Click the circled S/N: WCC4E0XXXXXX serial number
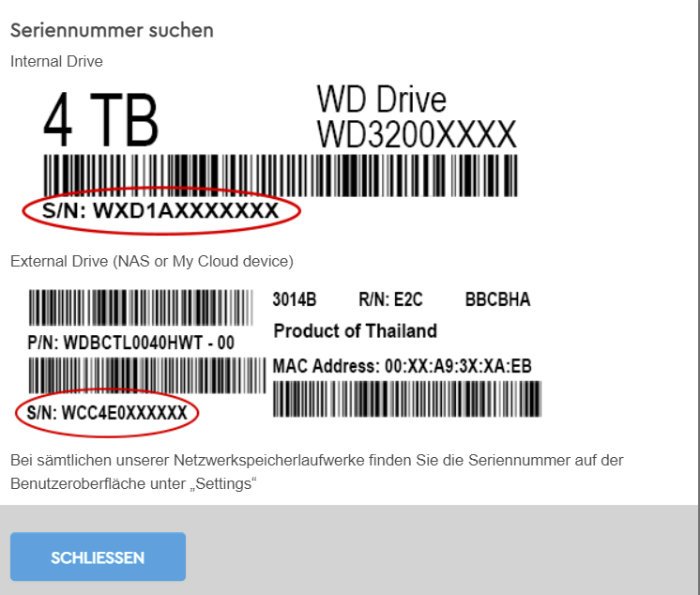This screenshot has height=595, width=700. 107,412
